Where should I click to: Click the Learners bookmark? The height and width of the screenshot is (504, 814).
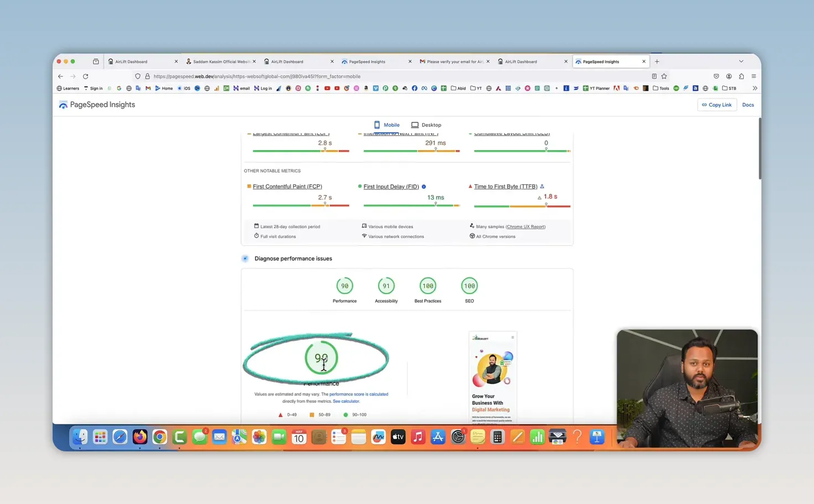coord(68,88)
